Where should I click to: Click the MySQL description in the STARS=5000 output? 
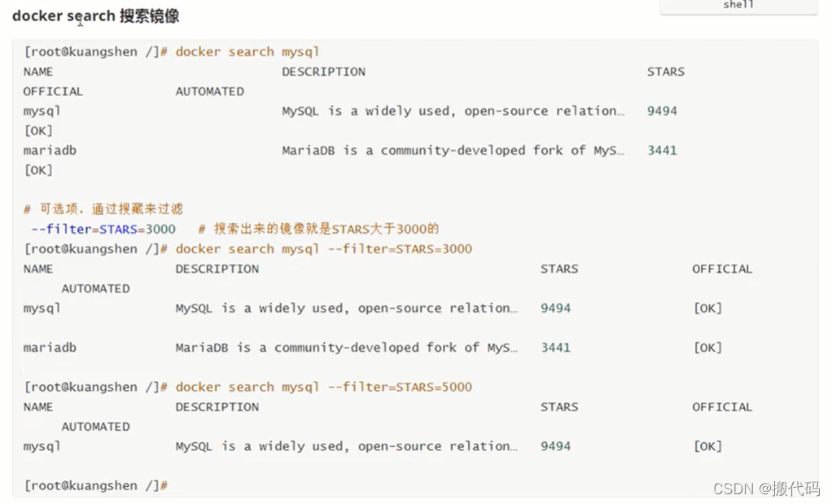point(347,447)
